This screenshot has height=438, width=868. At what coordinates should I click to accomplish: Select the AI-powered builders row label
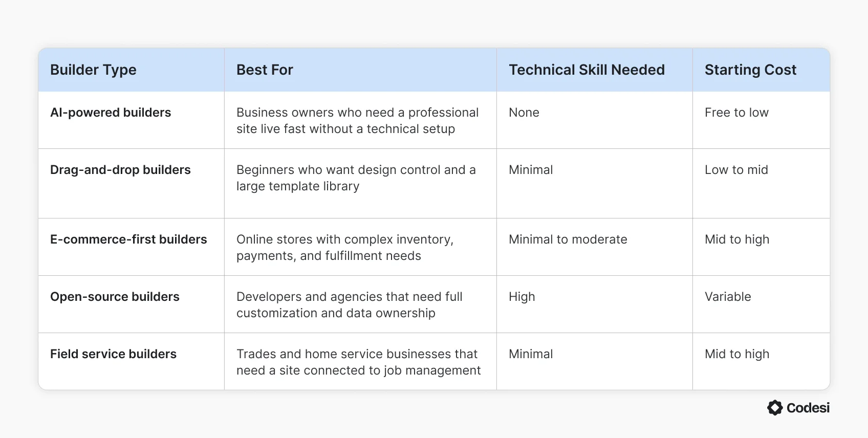111,113
